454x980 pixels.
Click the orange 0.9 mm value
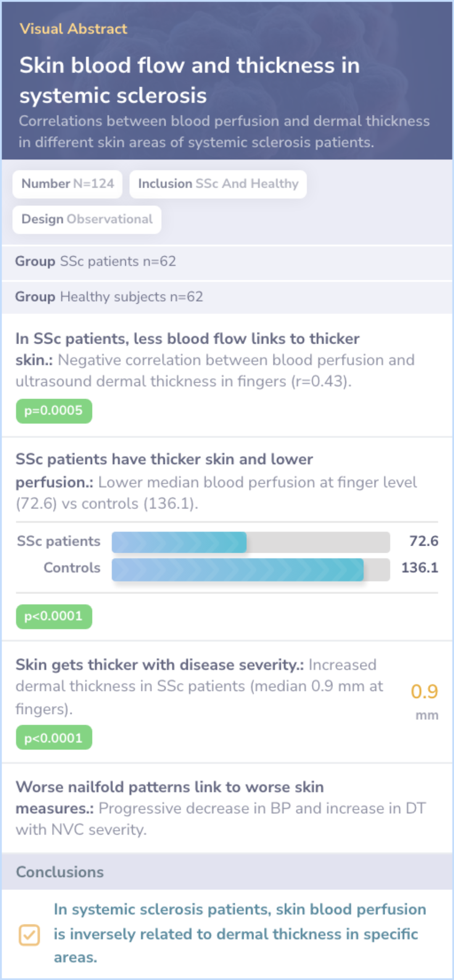pyautogui.click(x=424, y=691)
